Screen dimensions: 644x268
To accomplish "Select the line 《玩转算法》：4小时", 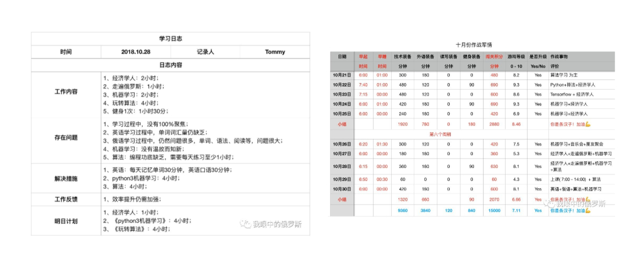I will [136, 229].
